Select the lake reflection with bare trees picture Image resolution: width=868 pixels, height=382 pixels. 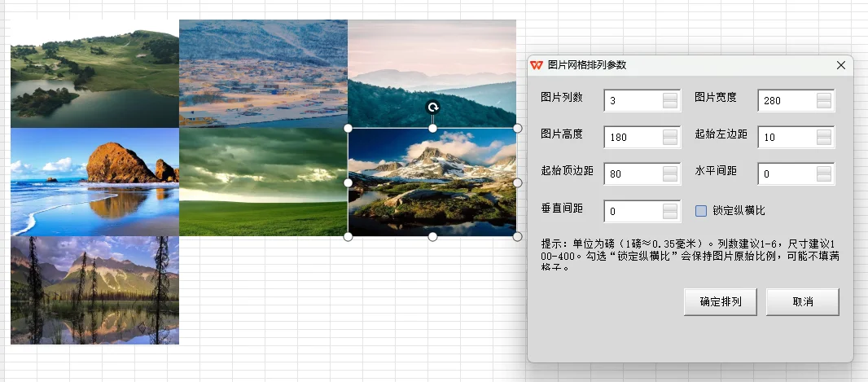tap(94, 290)
